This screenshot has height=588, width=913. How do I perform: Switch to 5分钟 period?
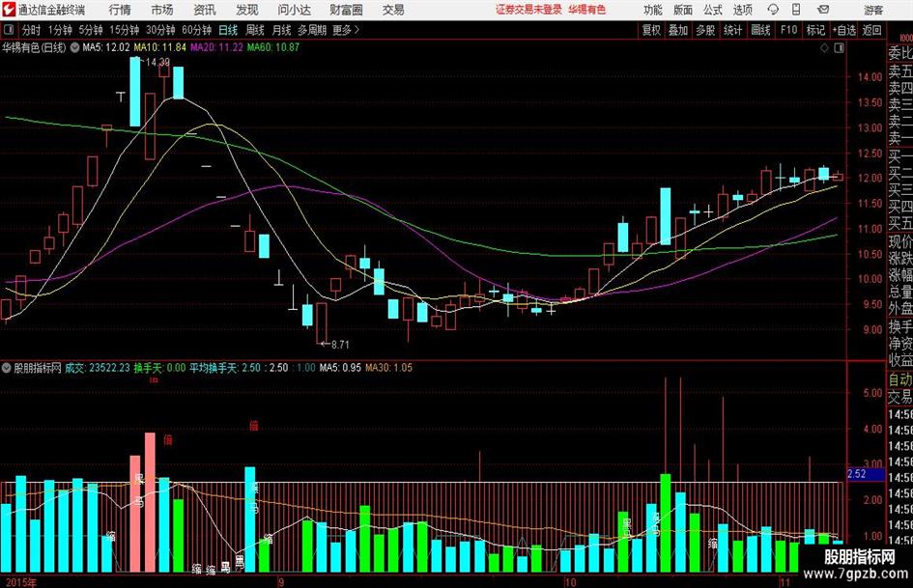point(91,30)
